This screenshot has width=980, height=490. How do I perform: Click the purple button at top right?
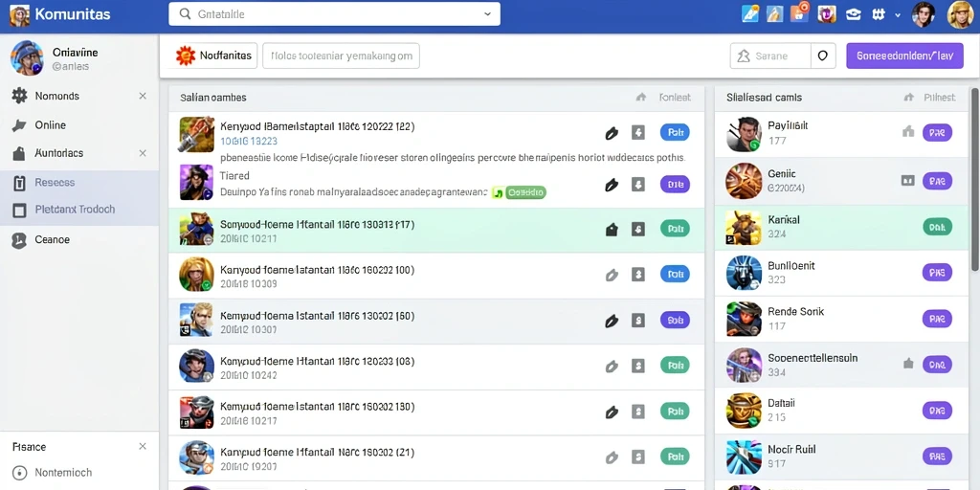coord(904,56)
